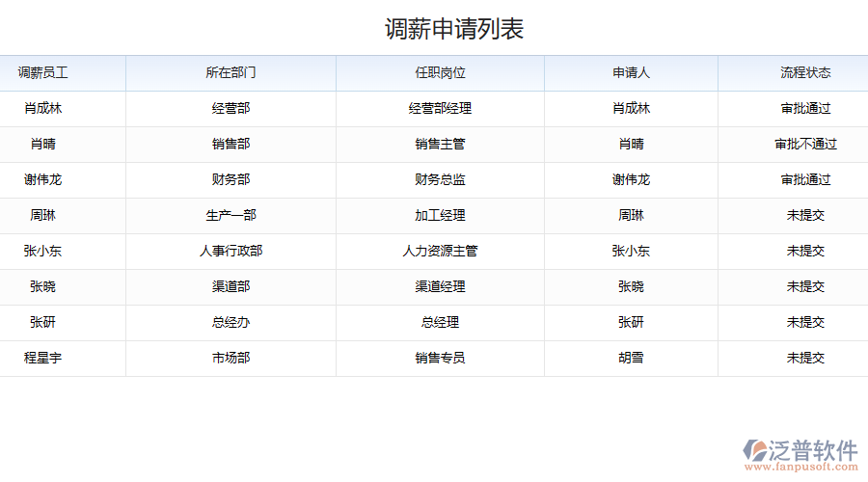Image resolution: width=868 pixels, height=482 pixels.
Task: Click the 流程状态 column header
Action: [x=805, y=72]
